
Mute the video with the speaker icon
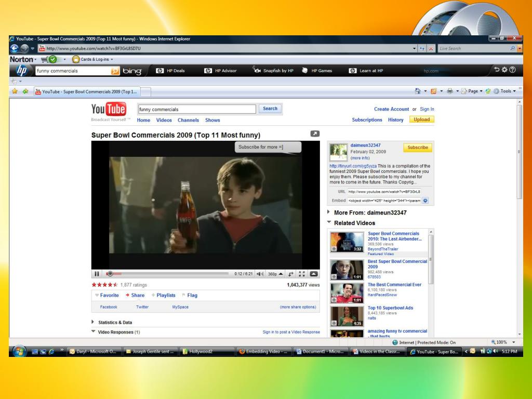coord(260,274)
